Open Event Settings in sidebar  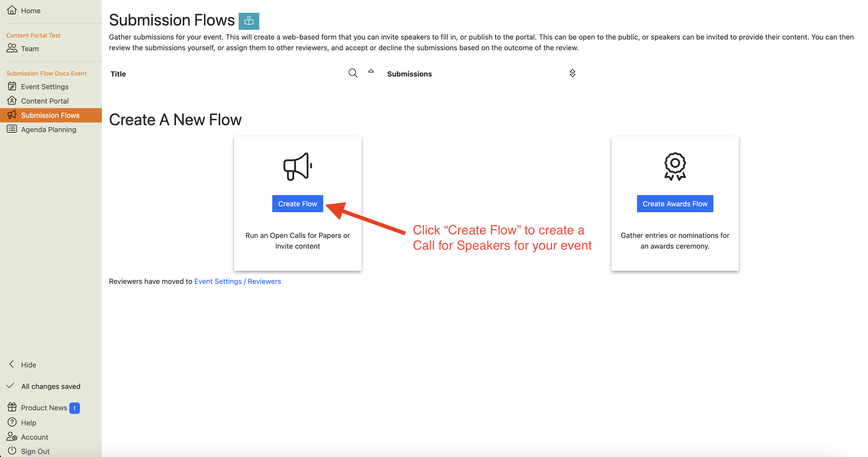pos(45,87)
